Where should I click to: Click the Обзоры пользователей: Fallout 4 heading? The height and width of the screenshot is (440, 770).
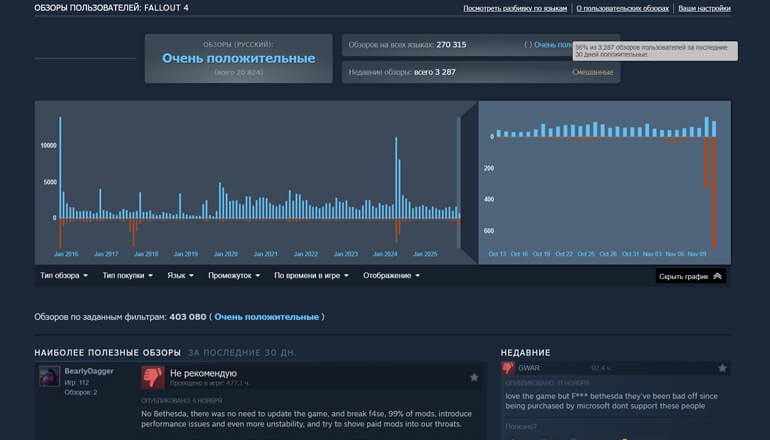[111, 8]
